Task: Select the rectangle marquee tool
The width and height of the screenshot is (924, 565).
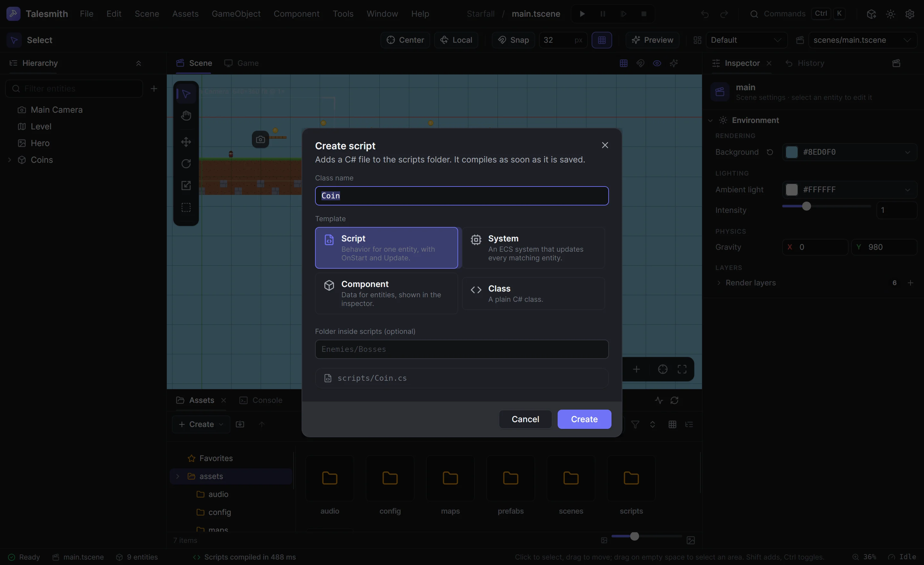Action: (x=186, y=207)
